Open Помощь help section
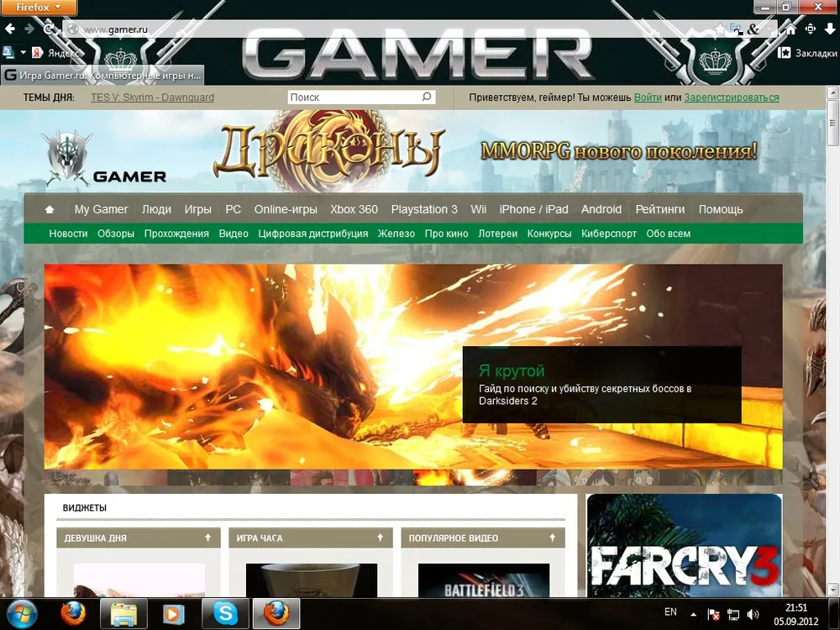This screenshot has height=630, width=840. click(x=721, y=209)
